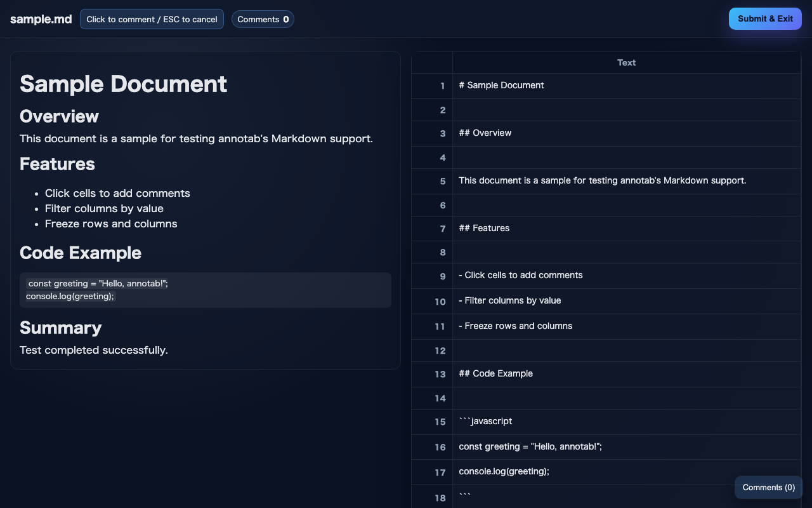Select the '## Features' table cell

(626, 229)
